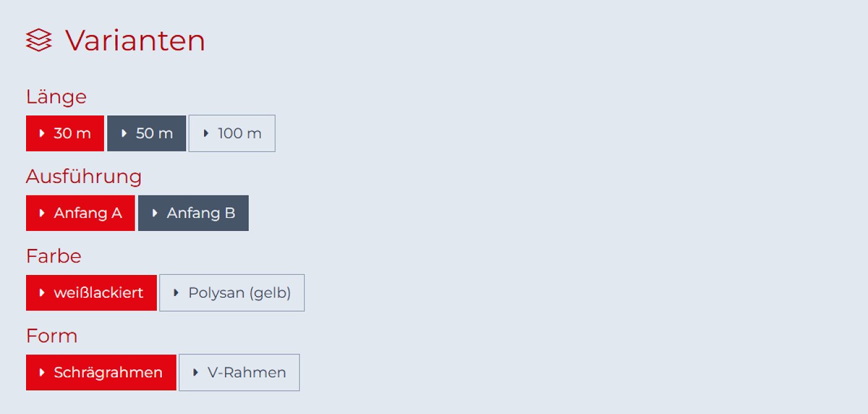Click the arrow icon on Anfang B
Image resolution: width=868 pixels, height=414 pixels.
[x=155, y=214]
